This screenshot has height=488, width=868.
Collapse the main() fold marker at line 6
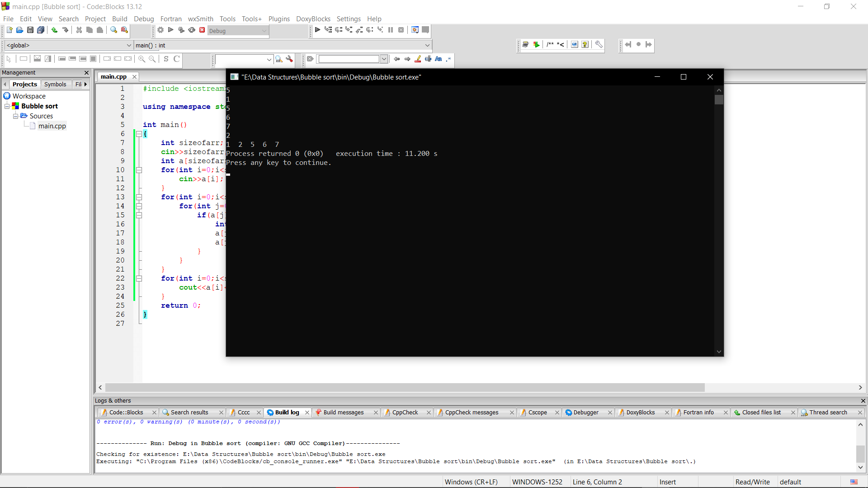(139, 134)
